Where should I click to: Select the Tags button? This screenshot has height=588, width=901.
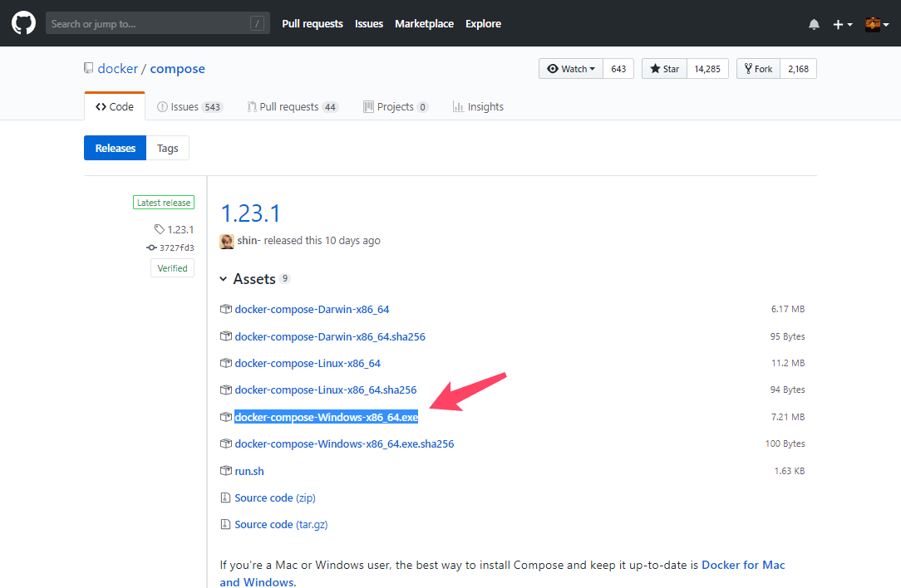pyautogui.click(x=168, y=148)
